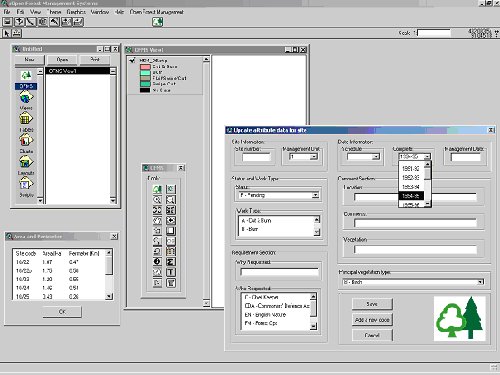Select the T text tool icon
This screenshot has height=375, width=500.
(171, 272)
